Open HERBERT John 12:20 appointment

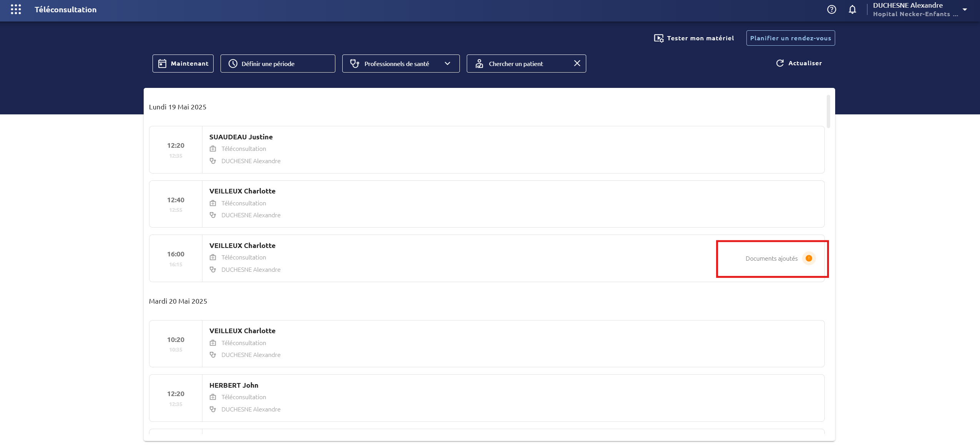[486, 398]
